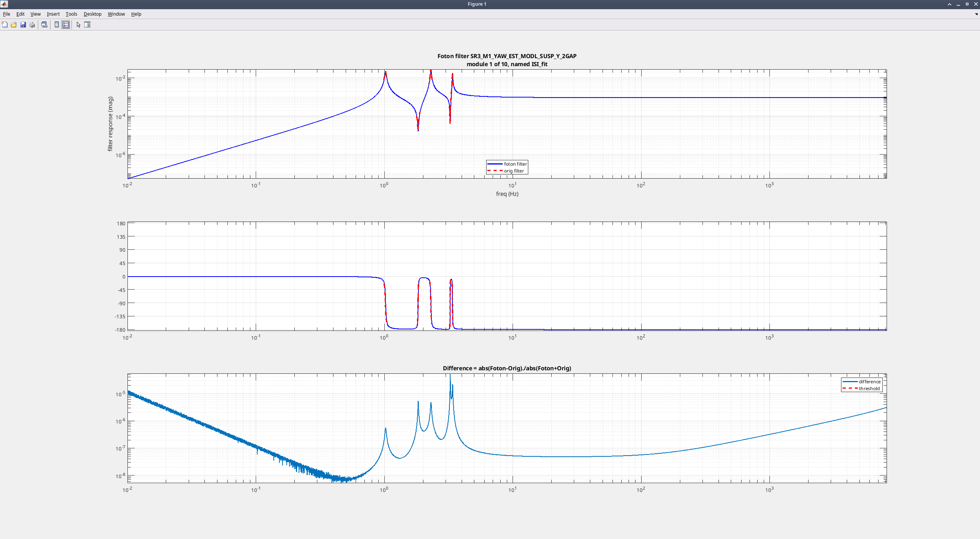
Task: Click the 'orig filter' legend entry
Action: 506,171
